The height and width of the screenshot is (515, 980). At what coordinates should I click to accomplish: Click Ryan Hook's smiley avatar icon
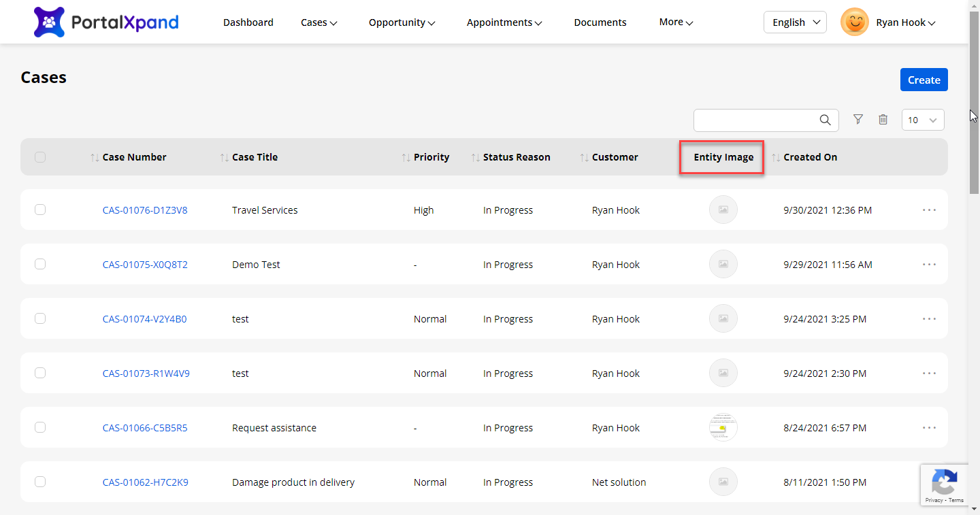pos(854,22)
